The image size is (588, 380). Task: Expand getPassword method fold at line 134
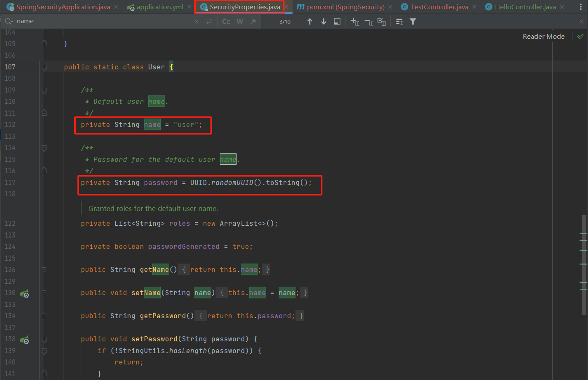click(x=44, y=316)
